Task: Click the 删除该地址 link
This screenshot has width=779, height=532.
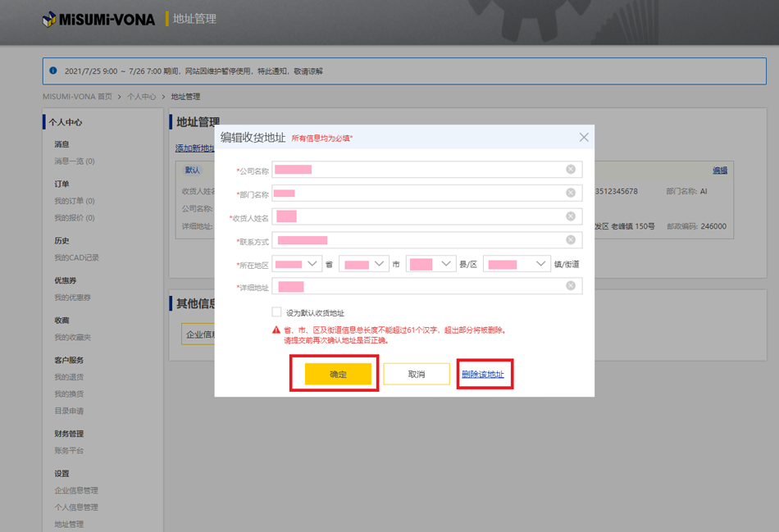Action: pos(483,375)
